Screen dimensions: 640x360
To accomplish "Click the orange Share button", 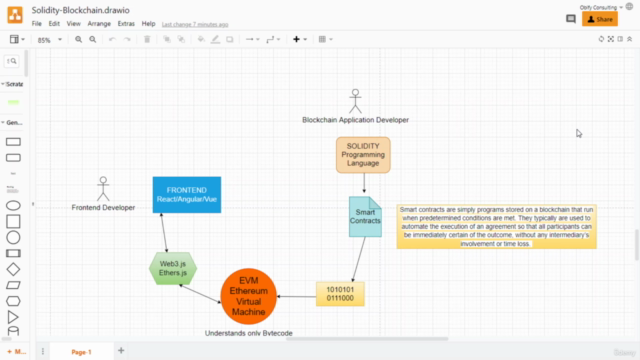I will [600, 19].
